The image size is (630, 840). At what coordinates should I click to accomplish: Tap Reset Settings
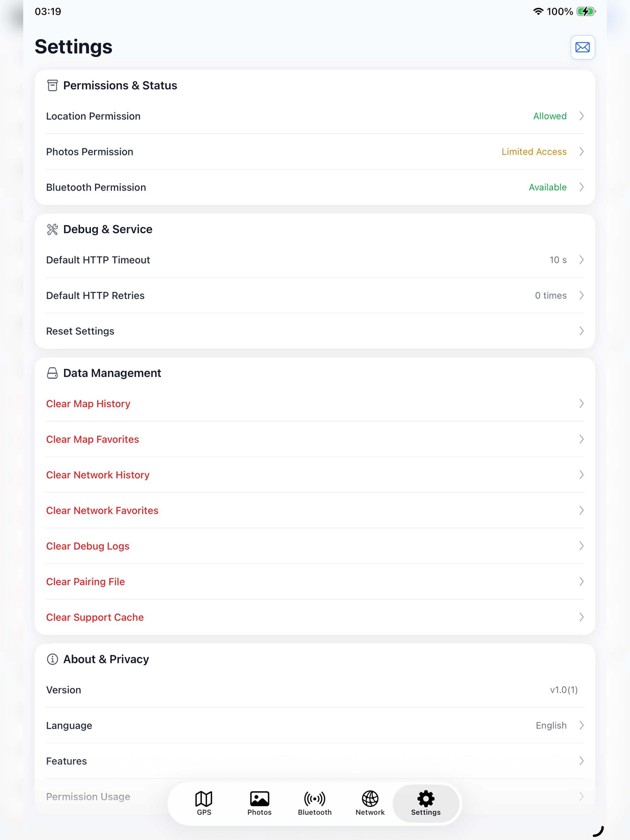[x=315, y=331]
